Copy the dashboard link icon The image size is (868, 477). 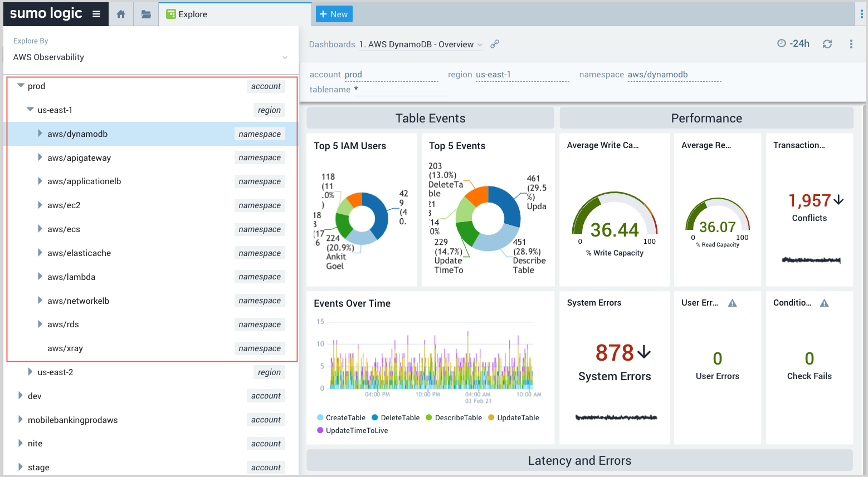coord(495,44)
